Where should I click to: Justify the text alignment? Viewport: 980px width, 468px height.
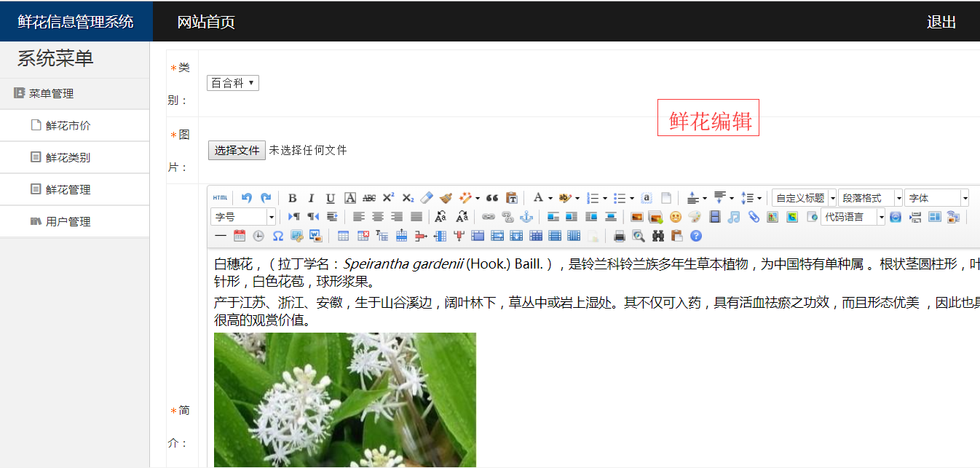[x=416, y=216]
